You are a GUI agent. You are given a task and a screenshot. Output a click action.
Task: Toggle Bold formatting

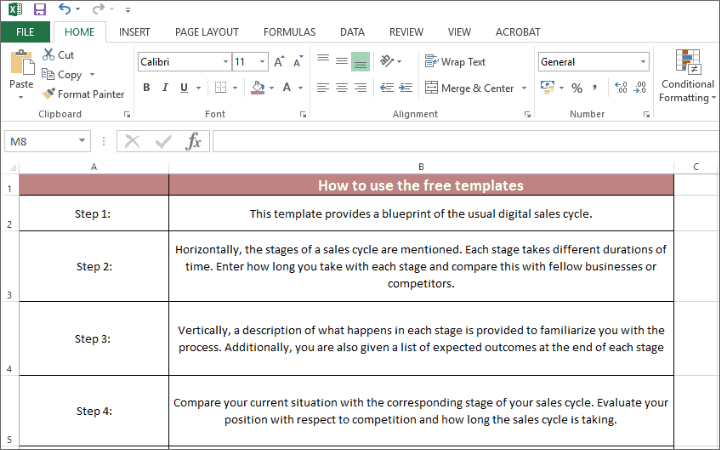[147, 88]
